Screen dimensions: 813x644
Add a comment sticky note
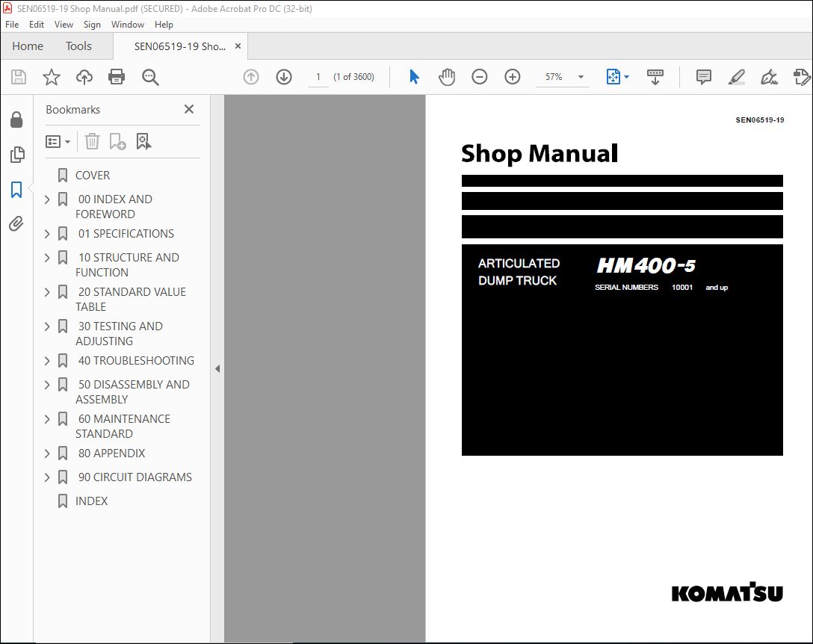704,77
